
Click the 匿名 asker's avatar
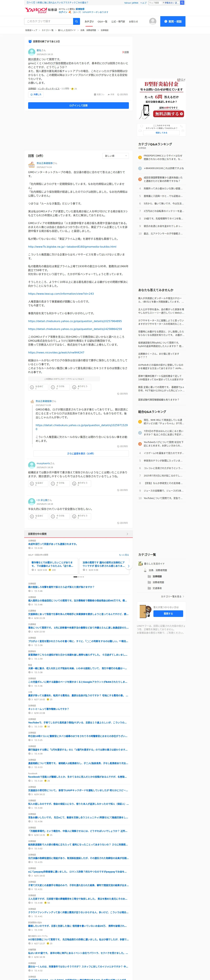pos(32,52)
